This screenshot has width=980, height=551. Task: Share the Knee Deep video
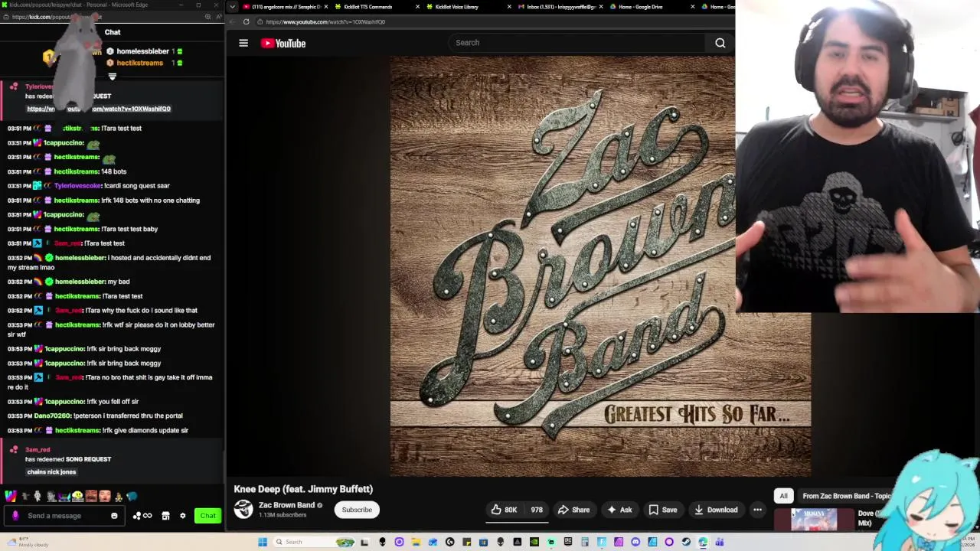[573, 510]
